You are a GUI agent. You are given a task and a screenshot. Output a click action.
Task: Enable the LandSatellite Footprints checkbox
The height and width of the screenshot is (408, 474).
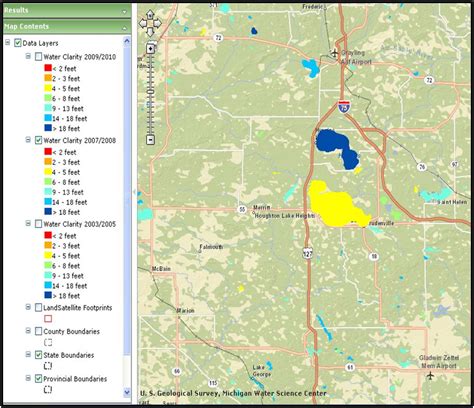(38, 308)
